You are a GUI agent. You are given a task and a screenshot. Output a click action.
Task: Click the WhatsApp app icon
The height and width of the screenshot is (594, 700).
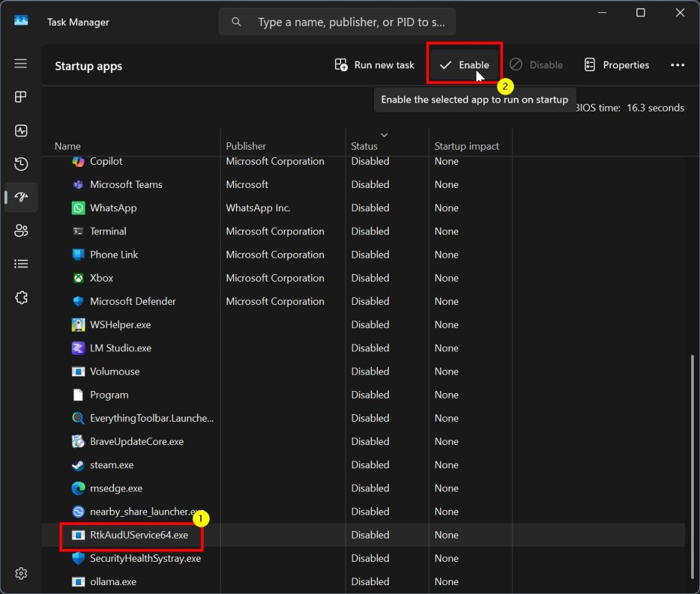pyautogui.click(x=78, y=208)
